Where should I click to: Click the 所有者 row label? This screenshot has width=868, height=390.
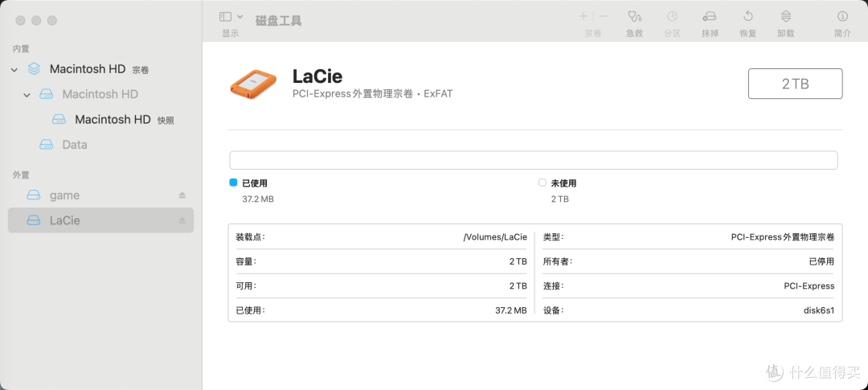[x=558, y=261]
